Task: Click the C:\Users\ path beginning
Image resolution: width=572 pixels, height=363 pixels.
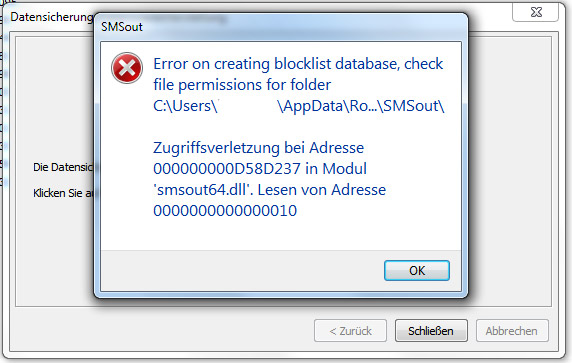Action: [185, 106]
